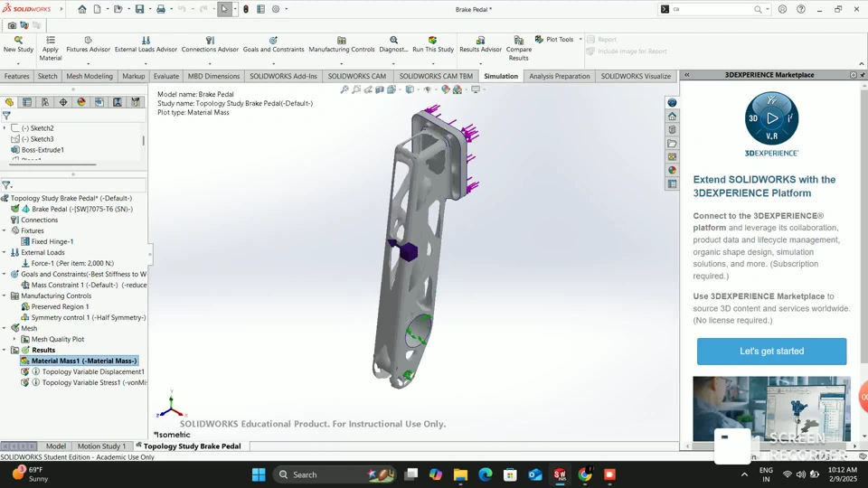Open FeatureManager design tree tab

click(9, 102)
